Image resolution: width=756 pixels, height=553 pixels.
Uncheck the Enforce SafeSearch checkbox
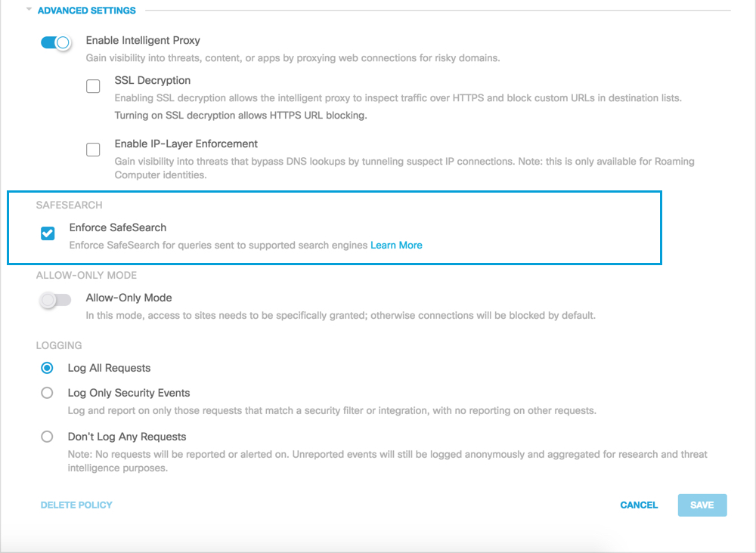coord(48,233)
